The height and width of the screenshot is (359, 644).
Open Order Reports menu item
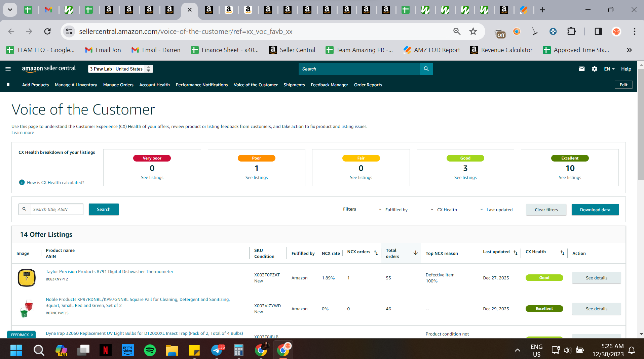pos(368,85)
